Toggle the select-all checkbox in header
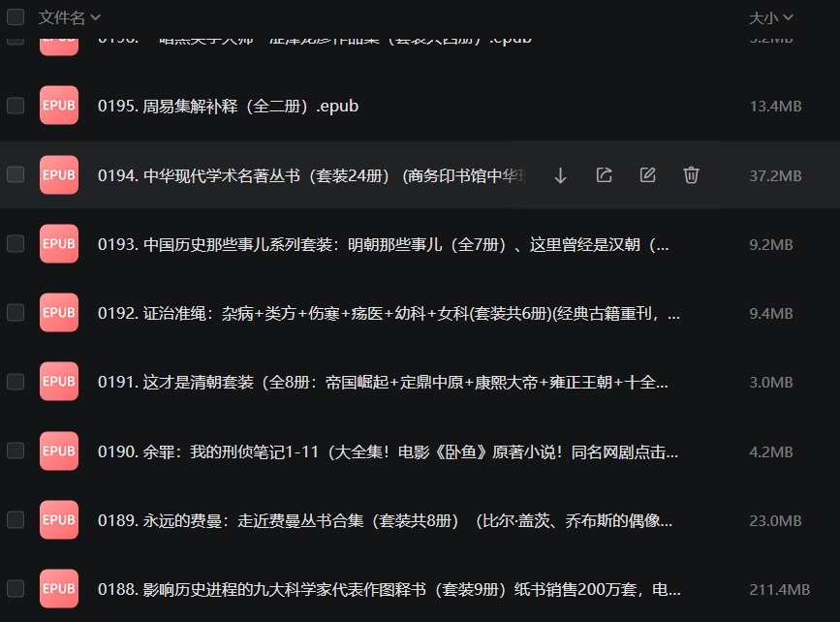 (x=16, y=17)
